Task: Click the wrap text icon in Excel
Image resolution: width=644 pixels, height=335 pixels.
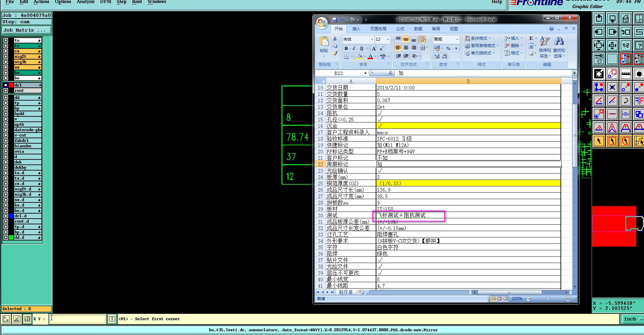Action: click(x=422, y=40)
